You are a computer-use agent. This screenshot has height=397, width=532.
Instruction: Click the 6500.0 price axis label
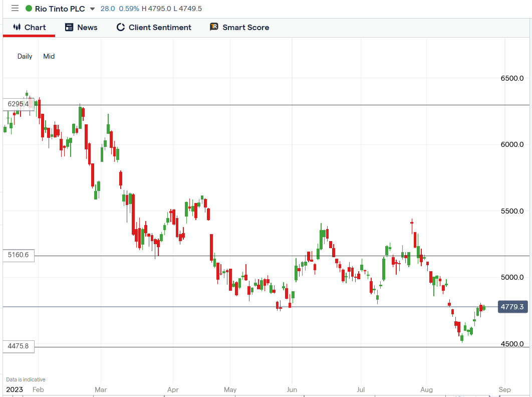(512, 79)
